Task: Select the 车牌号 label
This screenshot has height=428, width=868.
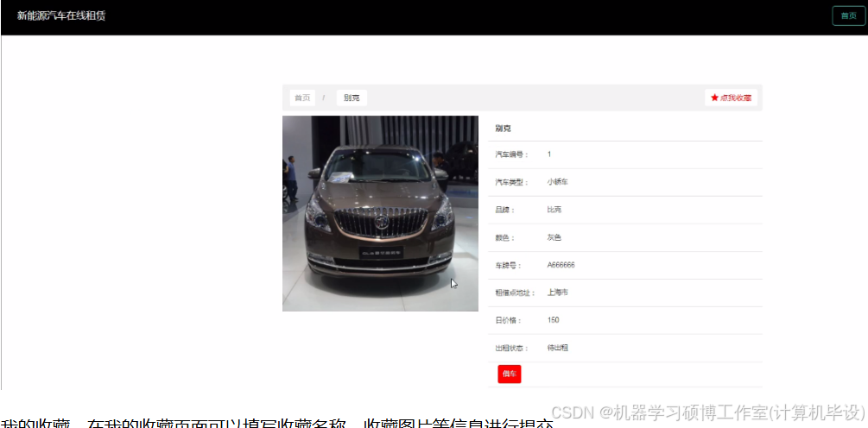Action: pos(509,266)
